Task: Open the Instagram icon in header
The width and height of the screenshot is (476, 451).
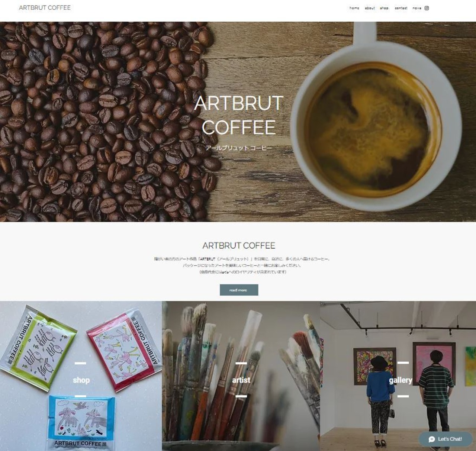Action: point(427,8)
